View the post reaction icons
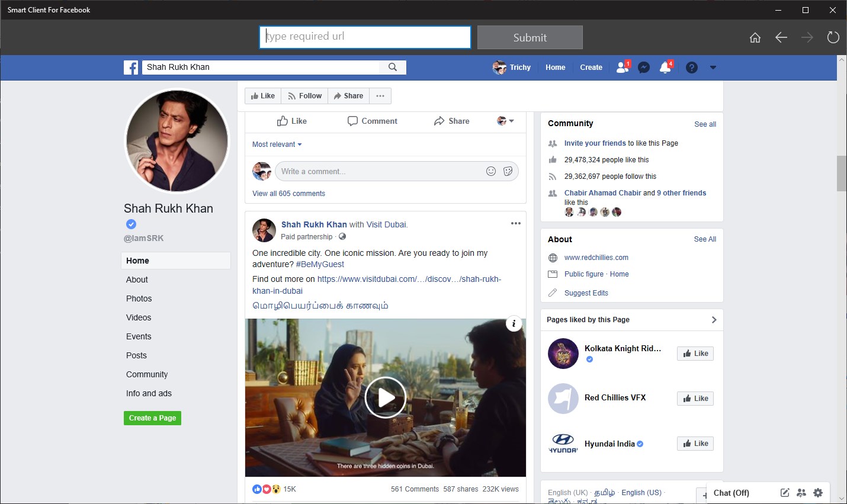This screenshot has width=847, height=504. pos(267,489)
